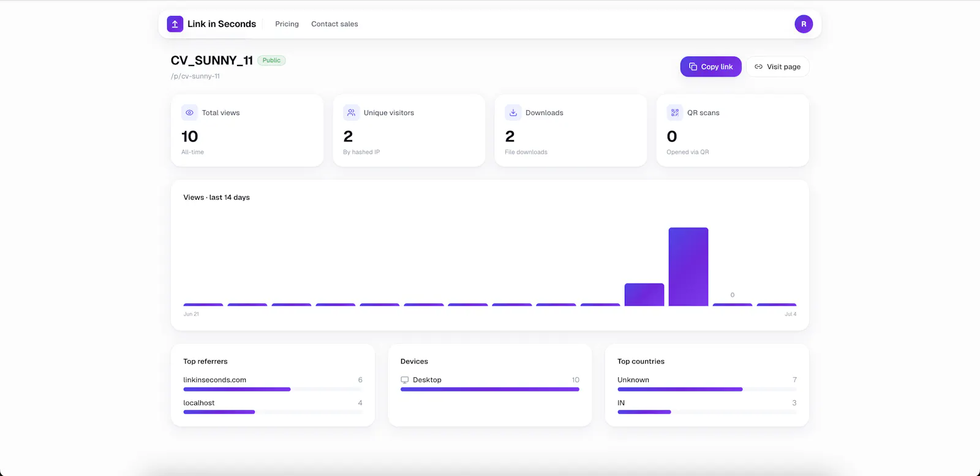Click the Unknown country progress bar
This screenshot has height=476, width=980.
(707, 389)
